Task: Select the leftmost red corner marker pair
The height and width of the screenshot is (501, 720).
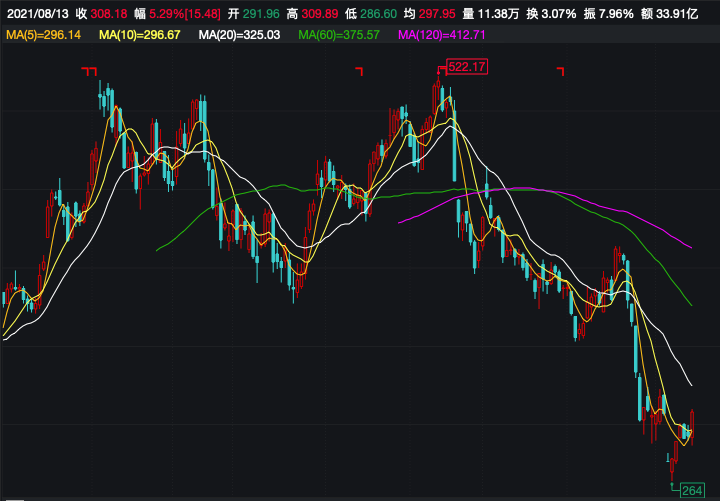Action: tap(90, 70)
